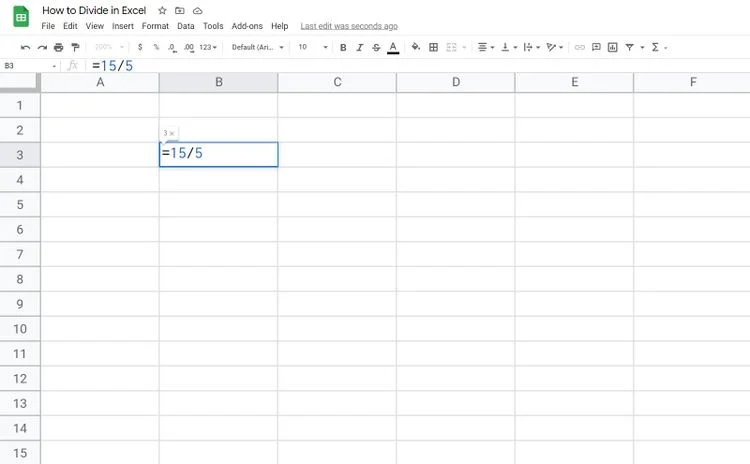Viewport: 750px width, 464px height.
Task: Open the Format menu
Action: 155,26
